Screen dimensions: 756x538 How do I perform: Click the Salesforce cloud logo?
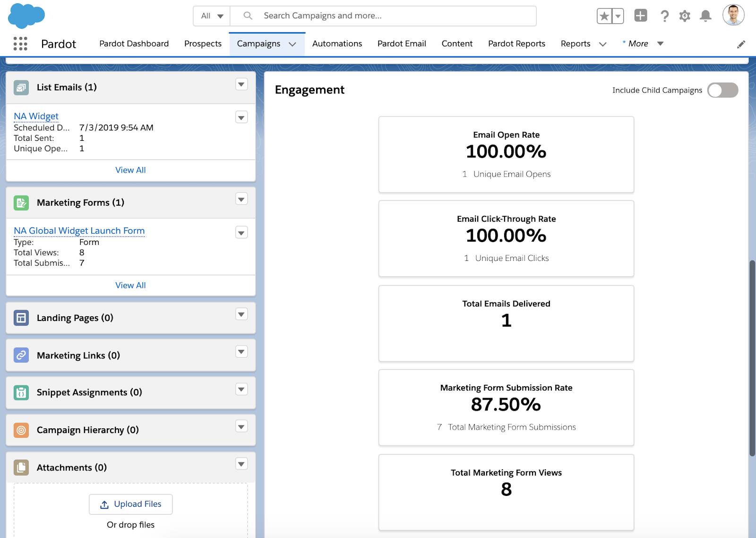click(x=26, y=16)
